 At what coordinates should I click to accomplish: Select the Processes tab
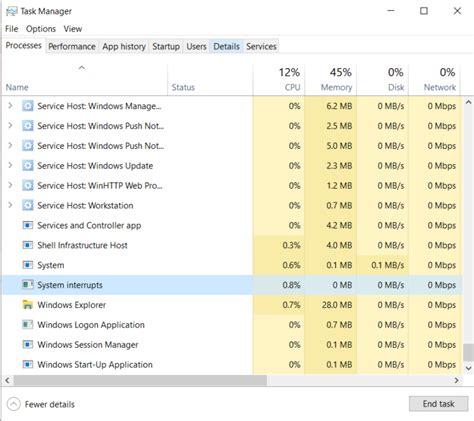[x=23, y=45]
